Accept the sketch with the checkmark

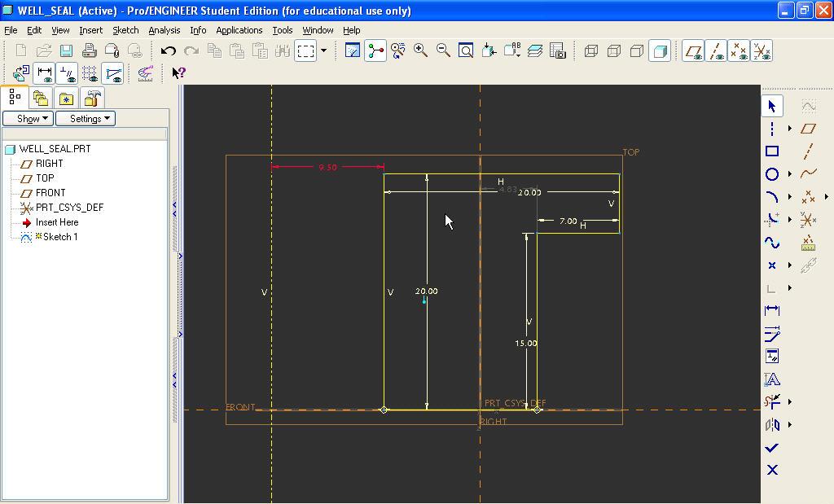(772, 448)
